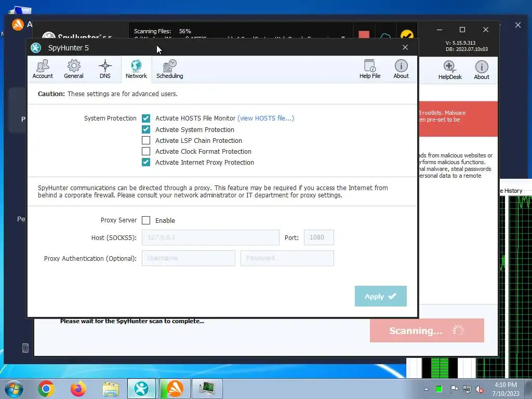Open the Action Center flag icon
This screenshot has height=399, width=532.
coord(454,389)
